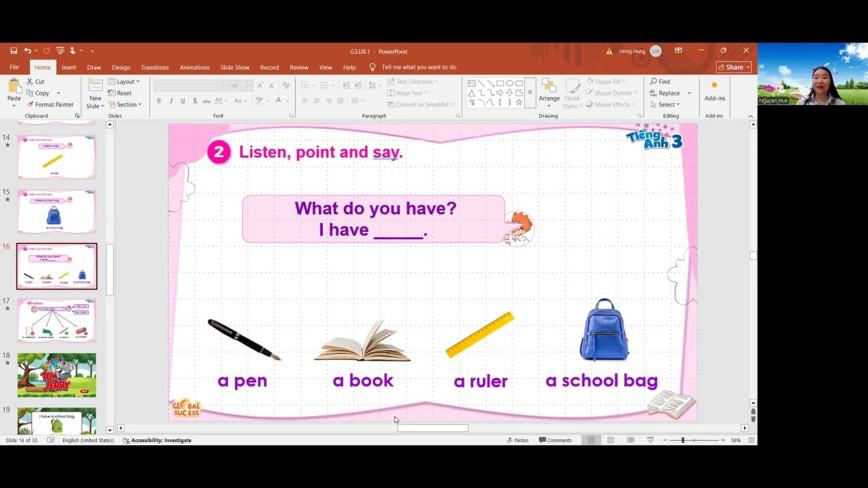This screenshot has height=488, width=868.
Task: Set Align Right paragraph alignment
Action: point(329,101)
